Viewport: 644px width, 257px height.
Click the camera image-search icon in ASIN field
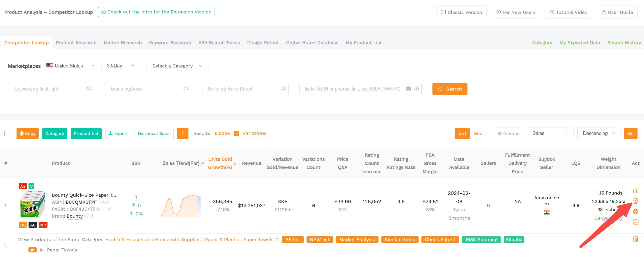coord(408,89)
